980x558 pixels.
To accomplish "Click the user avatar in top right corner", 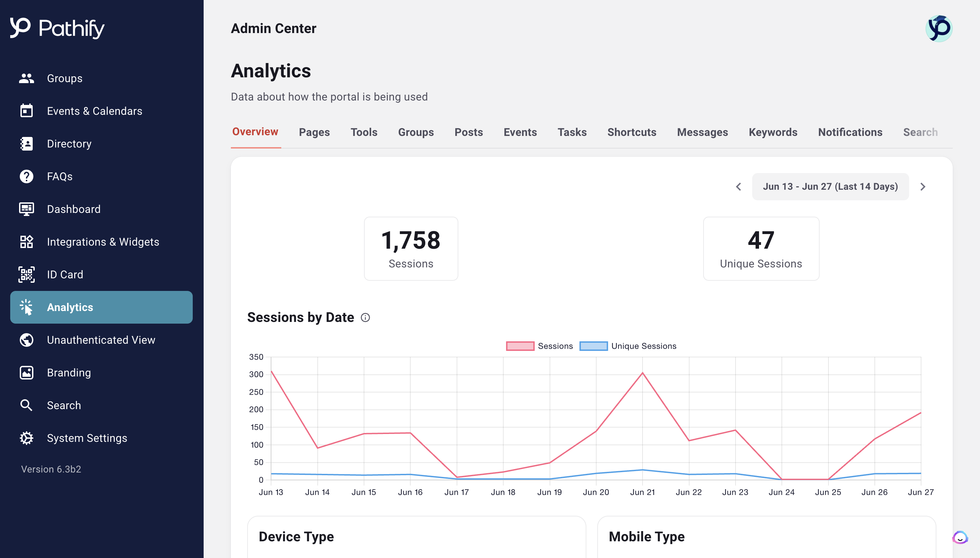I will point(939,28).
